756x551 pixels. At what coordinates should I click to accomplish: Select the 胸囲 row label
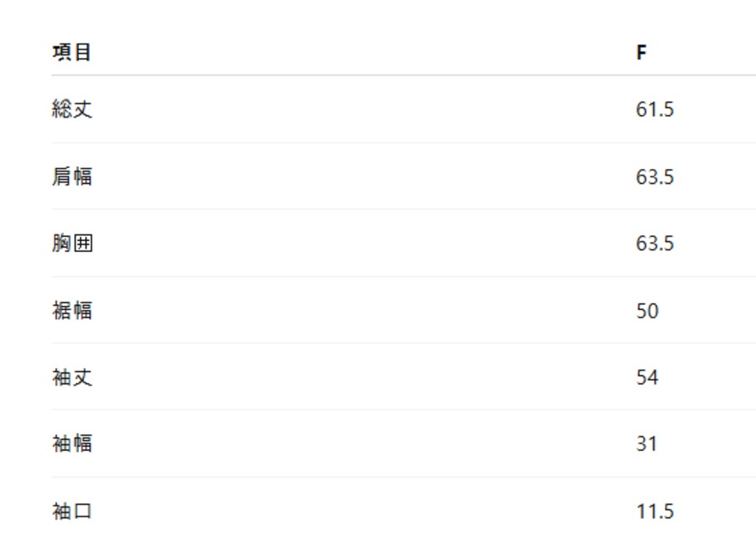[x=72, y=244]
